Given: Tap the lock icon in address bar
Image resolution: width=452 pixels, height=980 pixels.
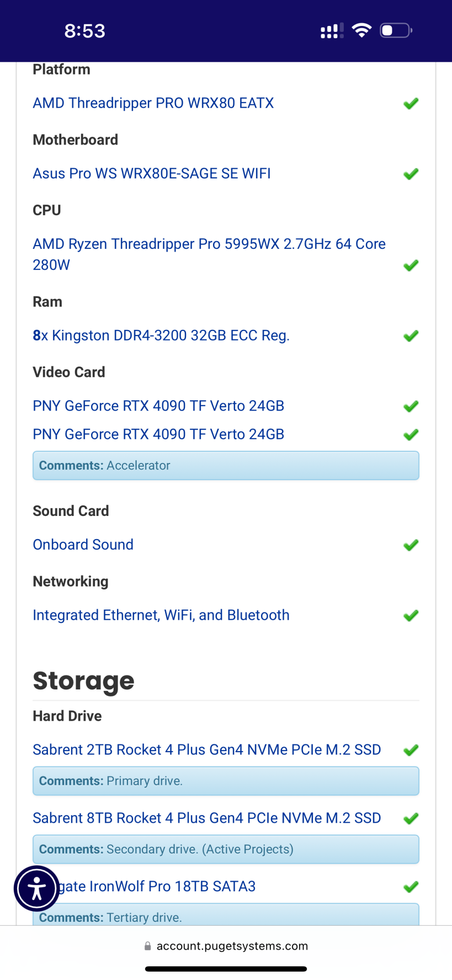Looking at the screenshot, I should point(147,946).
